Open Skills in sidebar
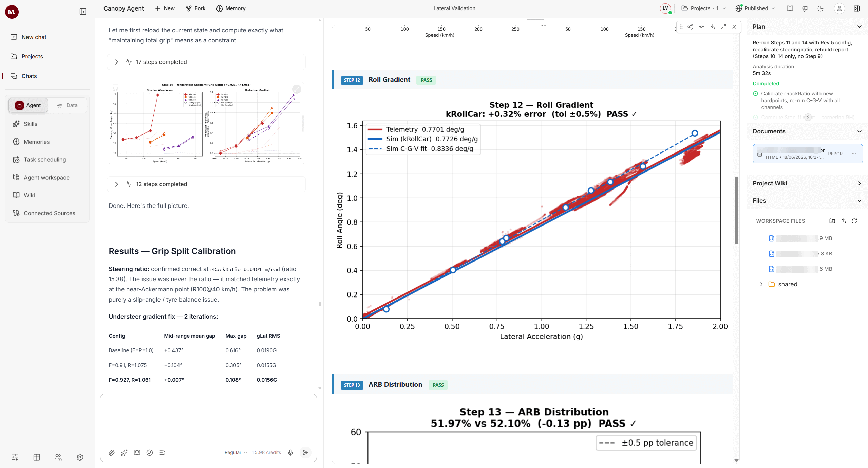868x468 pixels. 31,124
